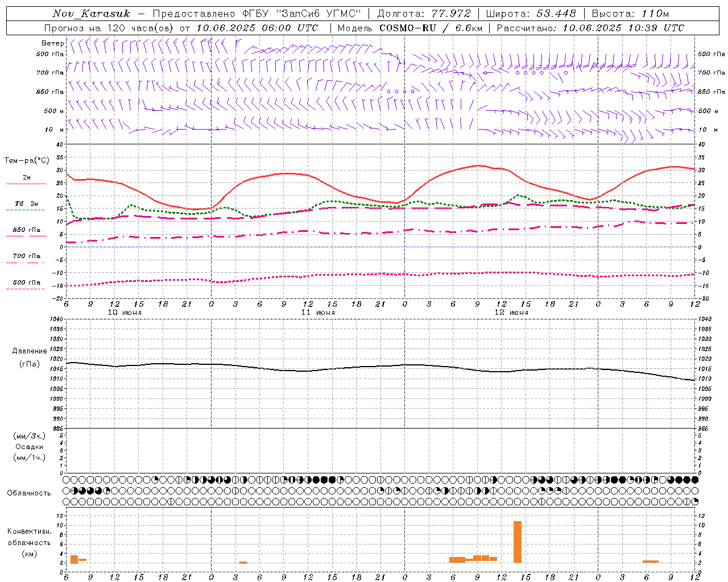Click the 500 гПа wind level label on left
This screenshot has width=728, height=582.
click(x=50, y=54)
